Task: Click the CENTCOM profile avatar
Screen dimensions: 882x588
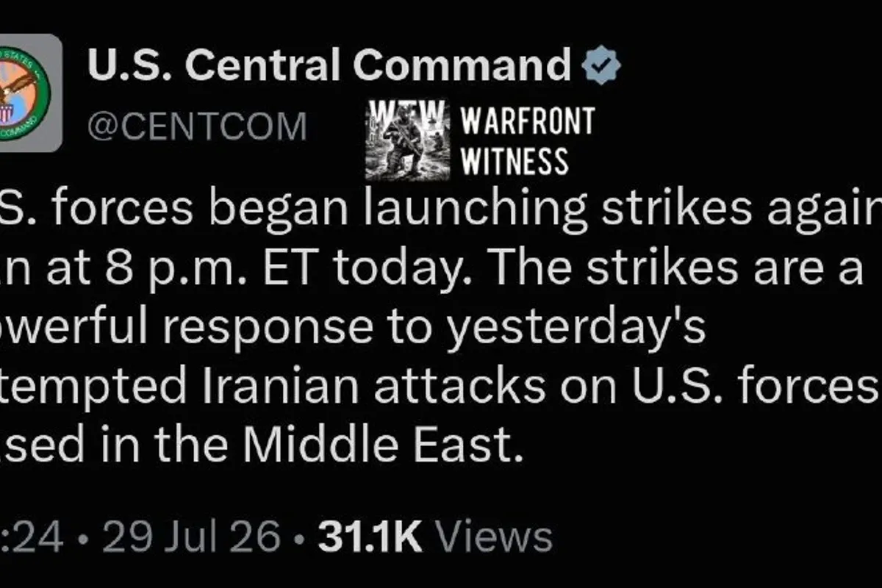Action: (x=29, y=93)
